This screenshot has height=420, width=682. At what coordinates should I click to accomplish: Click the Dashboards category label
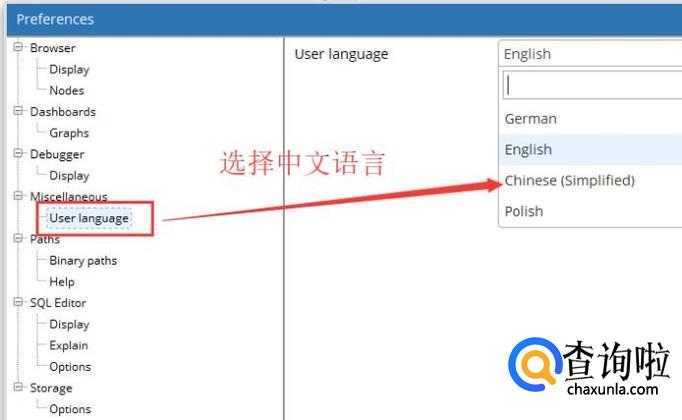[x=63, y=112]
